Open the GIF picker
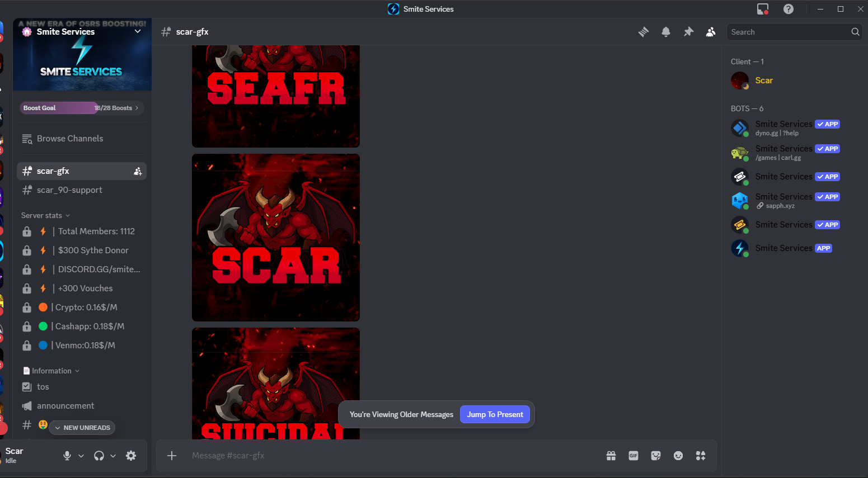The width and height of the screenshot is (868, 478). tap(634, 456)
